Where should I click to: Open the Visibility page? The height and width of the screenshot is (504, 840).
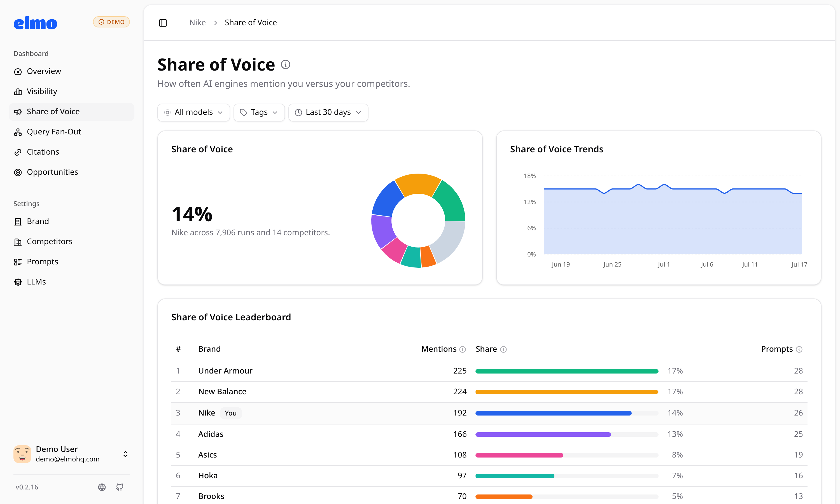72,91
